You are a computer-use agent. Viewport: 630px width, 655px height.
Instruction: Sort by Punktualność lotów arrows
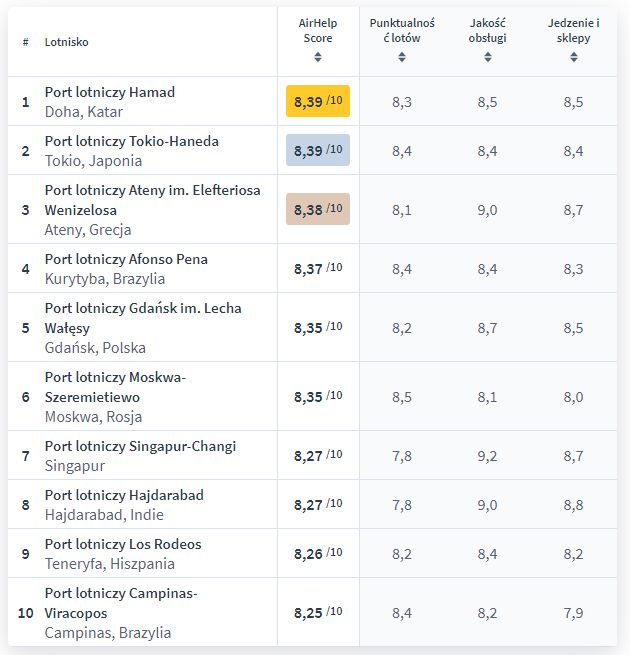coord(402,57)
